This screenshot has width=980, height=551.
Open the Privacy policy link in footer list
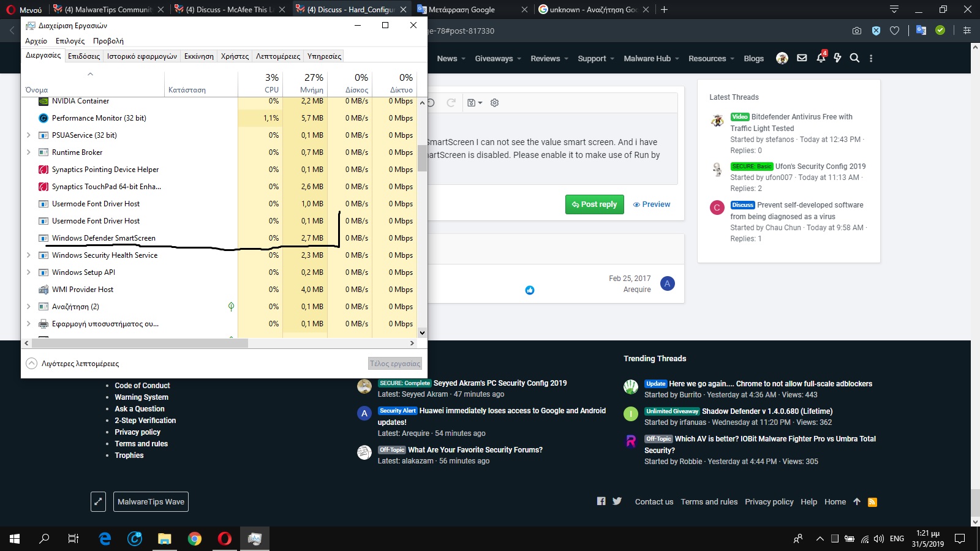click(x=138, y=432)
